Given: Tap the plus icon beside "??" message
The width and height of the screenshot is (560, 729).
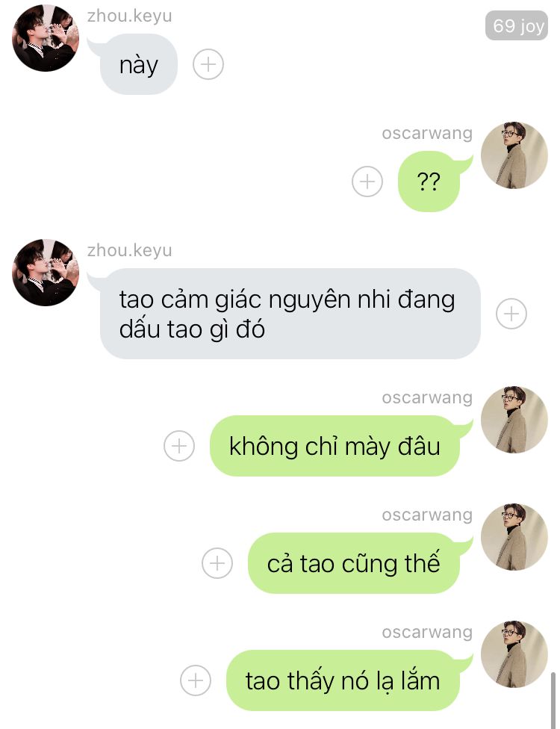Looking at the screenshot, I should click(367, 182).
